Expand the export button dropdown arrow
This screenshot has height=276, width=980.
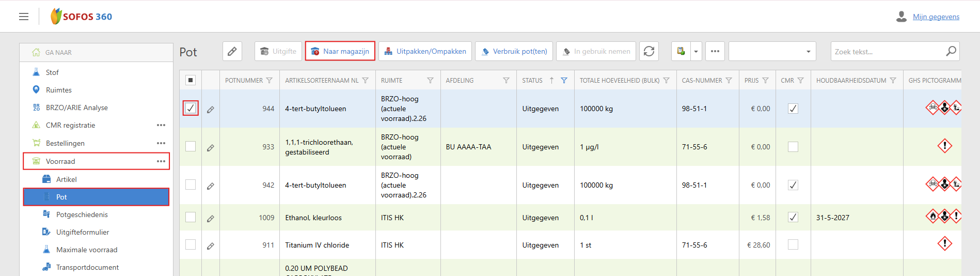point(696,52)
